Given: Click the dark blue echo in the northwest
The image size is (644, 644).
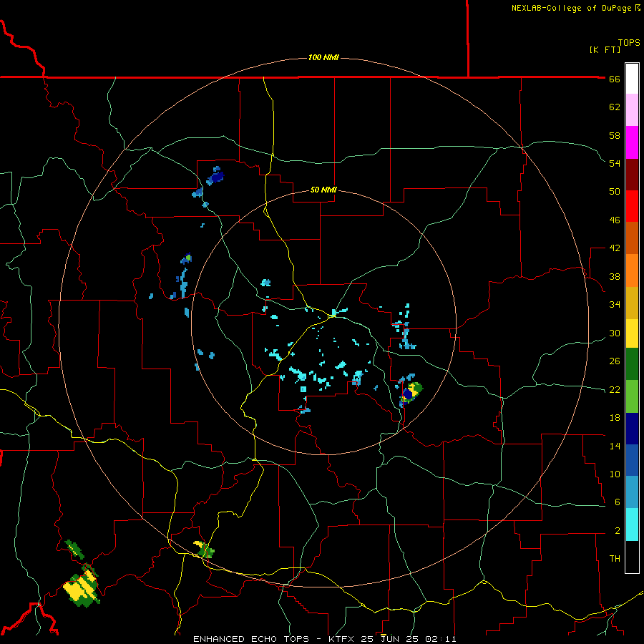Looking at the screenshot, I should click(215, 176).
